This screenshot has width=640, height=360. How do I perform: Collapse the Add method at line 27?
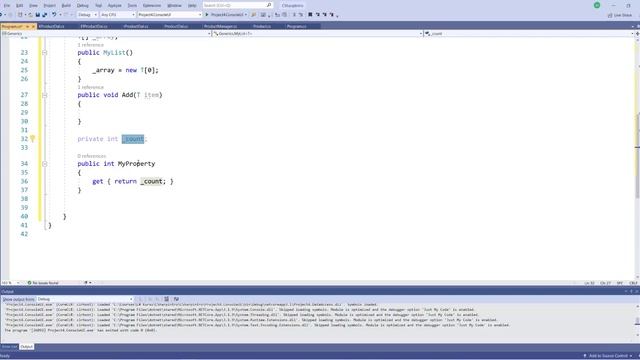coord(44,95)
